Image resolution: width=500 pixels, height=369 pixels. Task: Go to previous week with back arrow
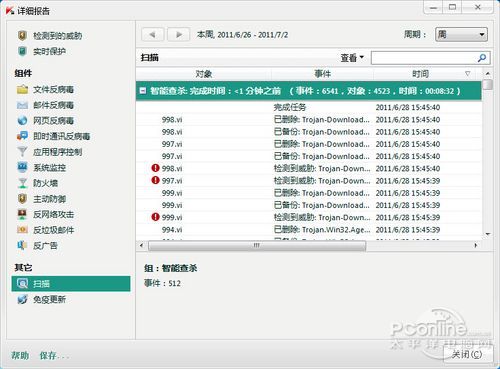click(x=153, y=34)
